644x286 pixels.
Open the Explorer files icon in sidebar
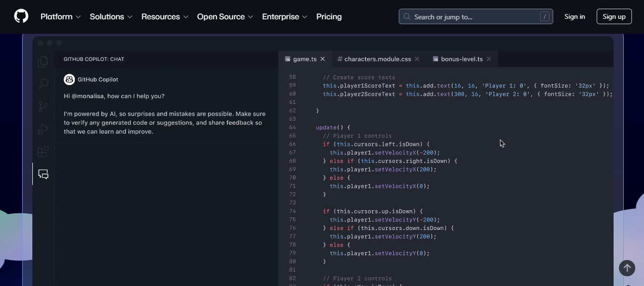point(43,61)
